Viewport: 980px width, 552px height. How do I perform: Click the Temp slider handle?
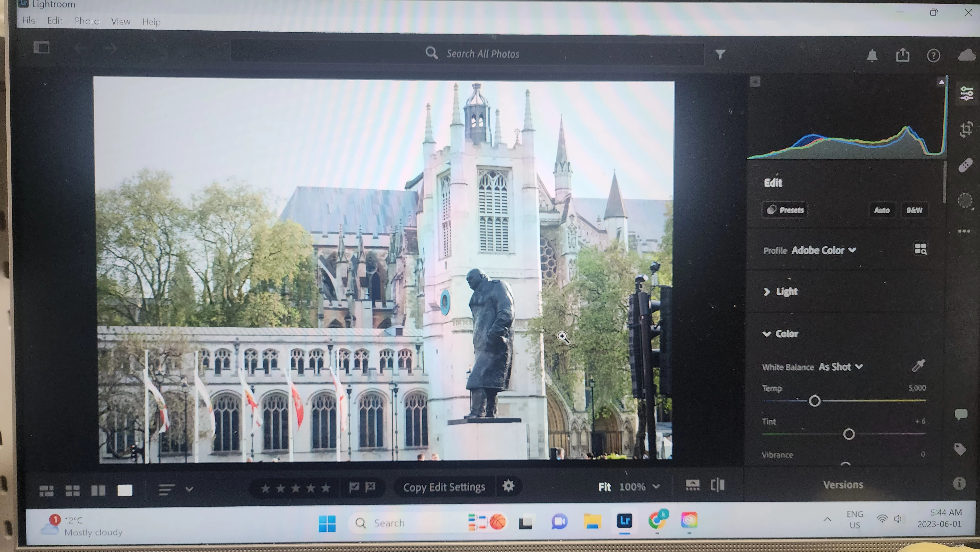(x=815, y=401)
